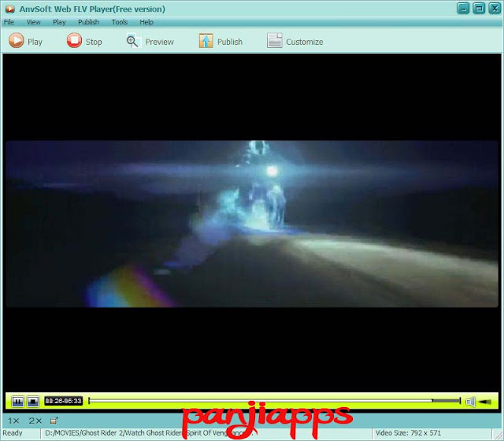Image resolution: width=504 pixels, height=441 pixels.
Task: Click the red Stop toolbar button
Action: click(x=84, y=41)
